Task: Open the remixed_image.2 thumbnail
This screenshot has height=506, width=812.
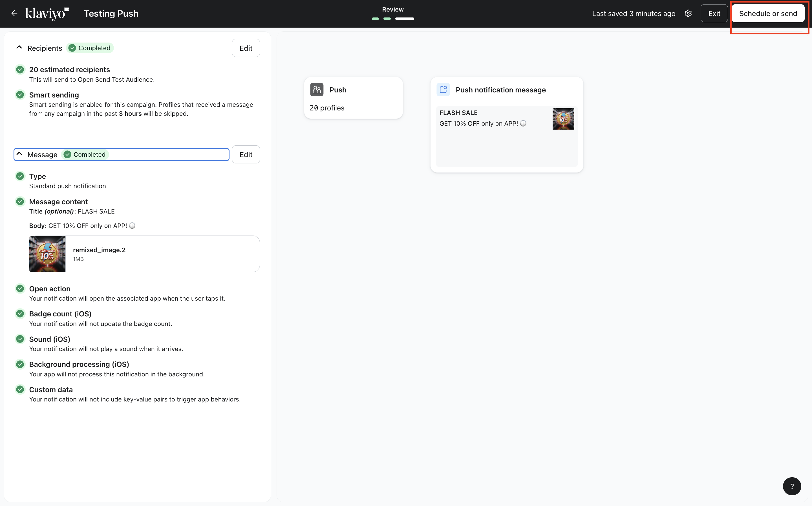Action: [x=47, y=254]
